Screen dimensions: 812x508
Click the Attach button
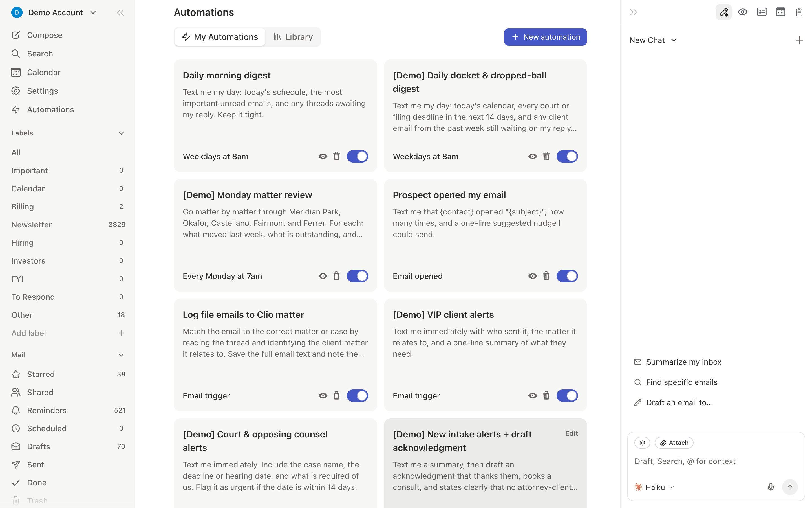[x=674, y=443]
